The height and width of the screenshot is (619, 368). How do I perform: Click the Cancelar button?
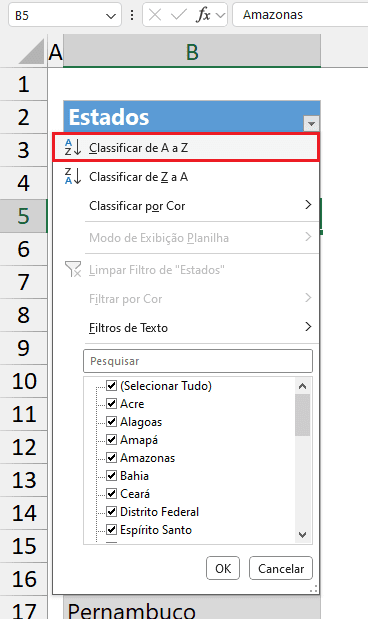[x=281, y=568]
